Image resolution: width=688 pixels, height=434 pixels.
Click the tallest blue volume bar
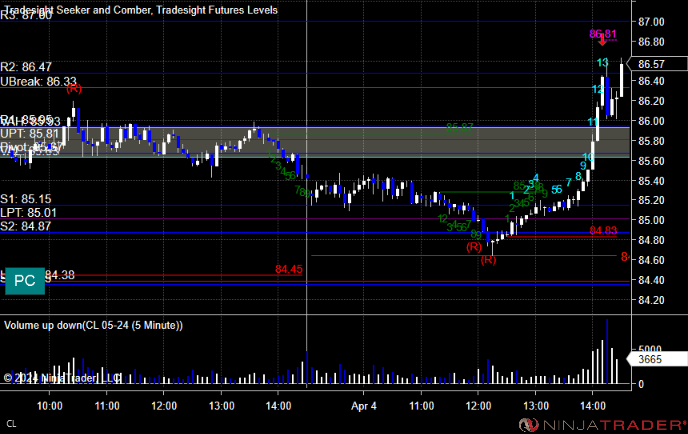pos(607,352)
